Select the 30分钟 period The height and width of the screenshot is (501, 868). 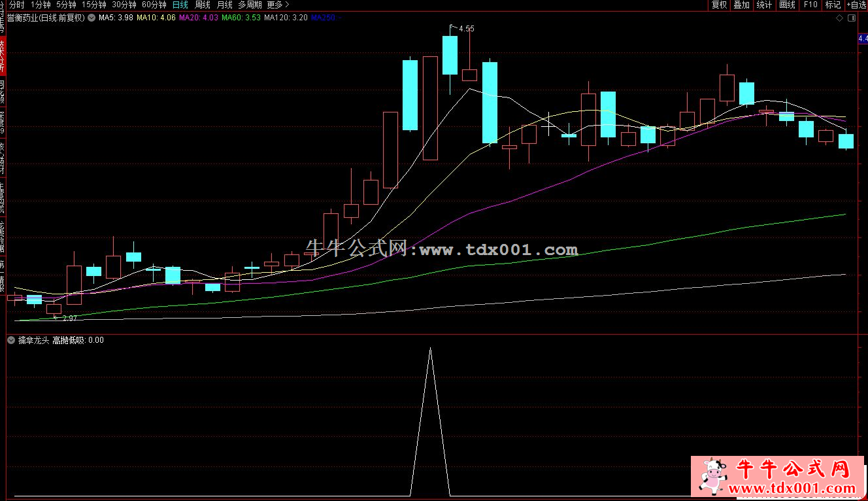(124, 5)
